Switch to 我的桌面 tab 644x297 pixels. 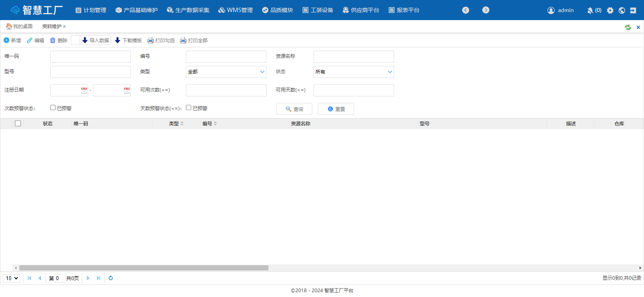point(19,27)
